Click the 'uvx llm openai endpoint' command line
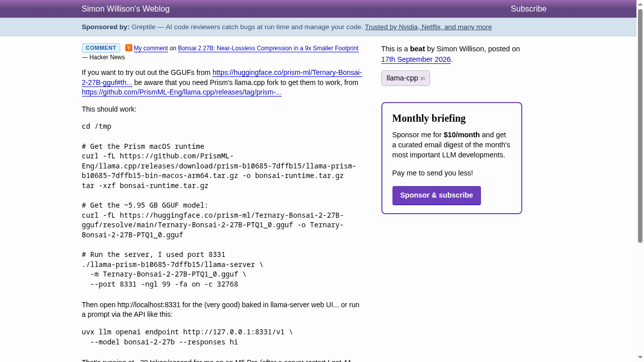 [x=187, y=332]
